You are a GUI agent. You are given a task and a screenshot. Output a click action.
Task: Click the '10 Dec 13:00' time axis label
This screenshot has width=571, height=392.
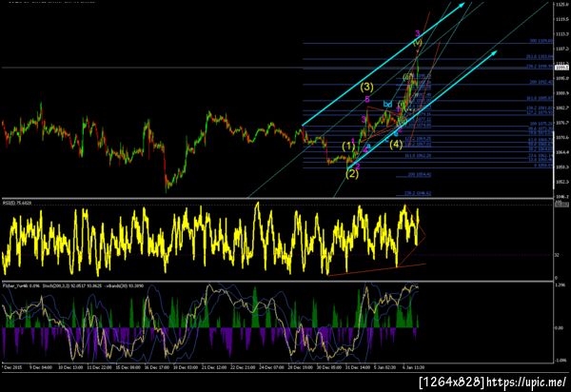[x=70, y=367]
